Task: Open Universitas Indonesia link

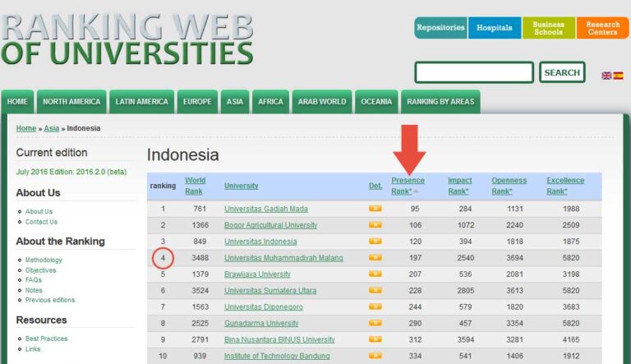Action: pyautogui.click(x=260, y=242)
